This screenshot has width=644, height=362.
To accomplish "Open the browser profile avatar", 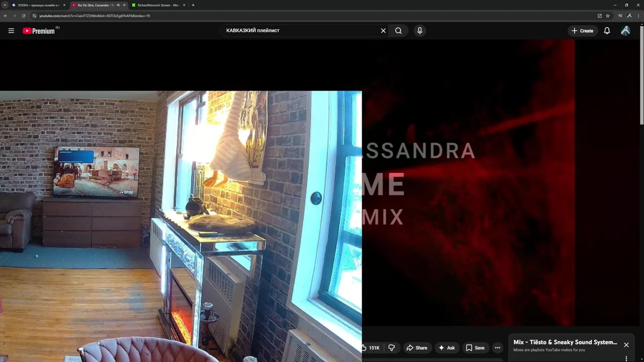I will (x=629, y=16).
